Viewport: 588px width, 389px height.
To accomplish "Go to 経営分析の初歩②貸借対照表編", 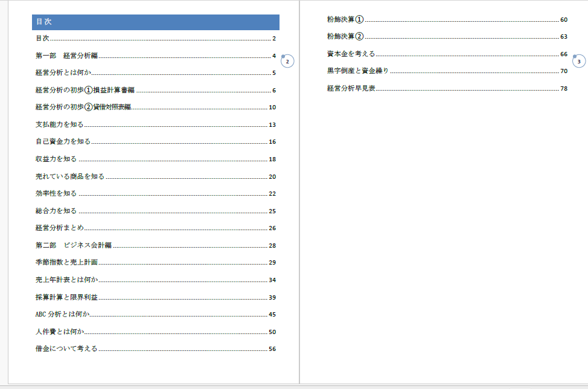I will tap(83, 108).
